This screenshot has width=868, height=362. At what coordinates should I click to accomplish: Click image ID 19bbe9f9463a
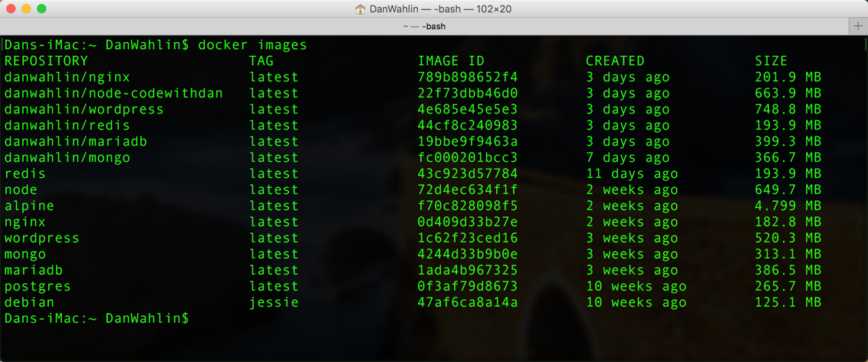coord(468,141)
